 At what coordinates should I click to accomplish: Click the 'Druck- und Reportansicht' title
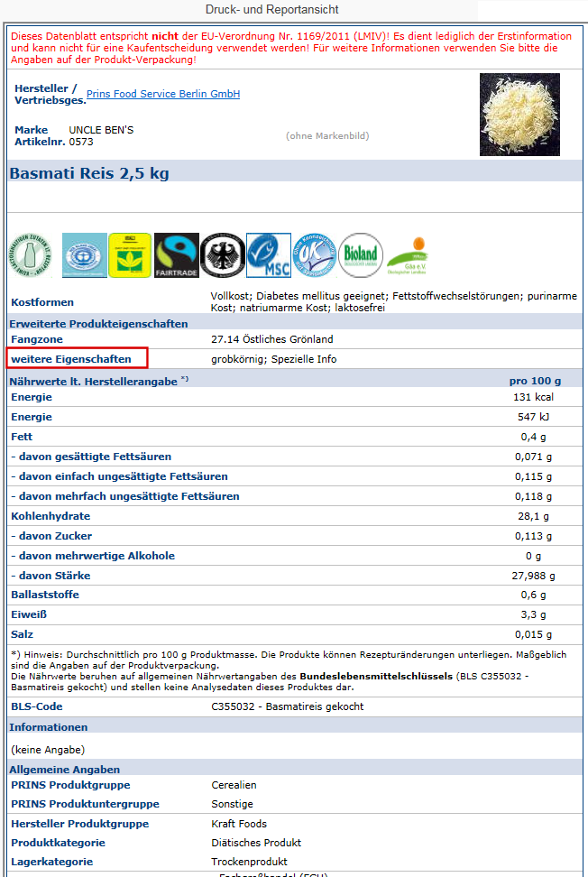pyautogui.click(x=272, y=10)
